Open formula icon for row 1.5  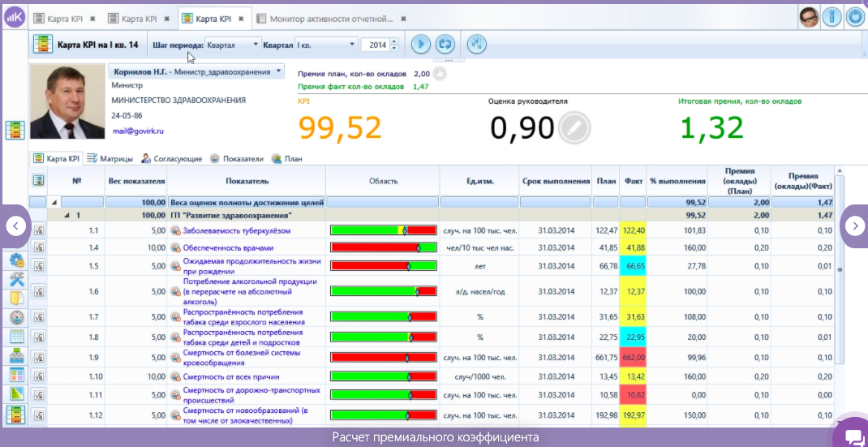click(39, 266)
